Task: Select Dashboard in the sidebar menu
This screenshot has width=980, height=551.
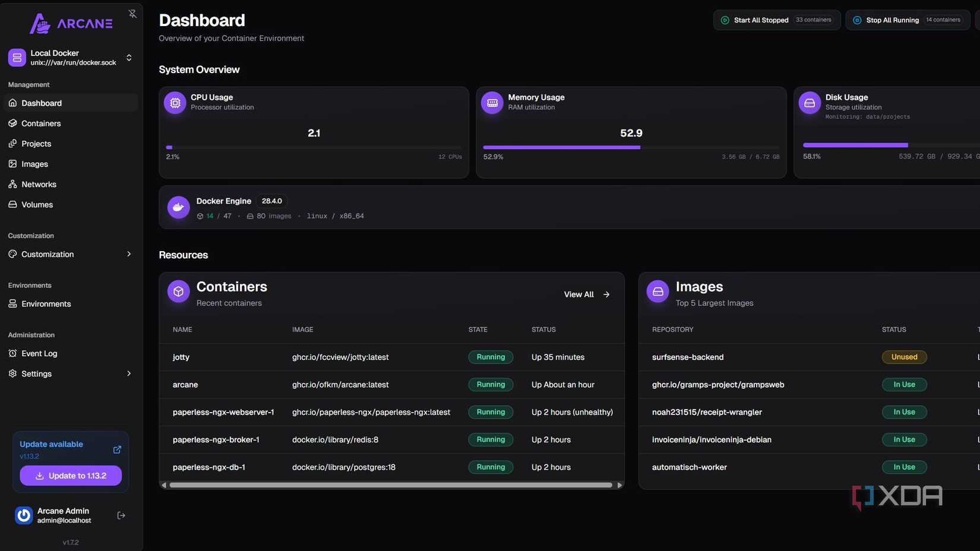Action: pyautogui.click(x=42, y=103)
